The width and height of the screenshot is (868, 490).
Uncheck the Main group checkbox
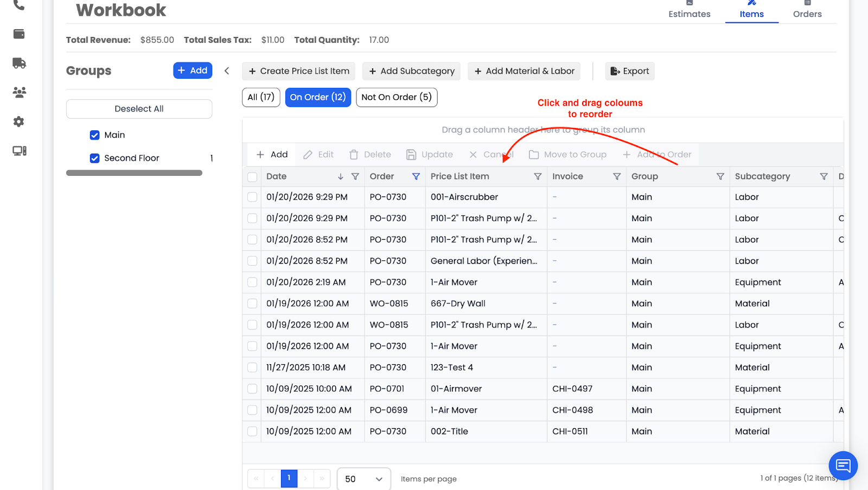coord(95,135)
